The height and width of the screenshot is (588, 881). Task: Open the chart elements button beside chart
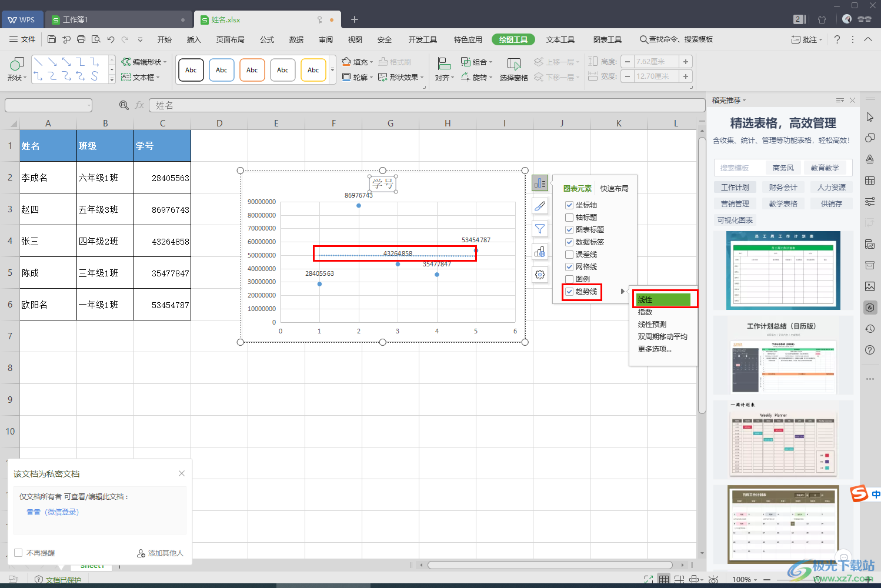tap(540, 183)
